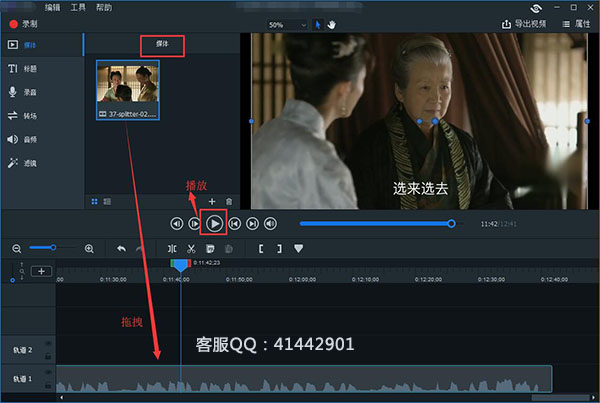Click 导出视频 export button
Image resolution: width=600 pixels, height=403 pixels.
click(524, 24)
